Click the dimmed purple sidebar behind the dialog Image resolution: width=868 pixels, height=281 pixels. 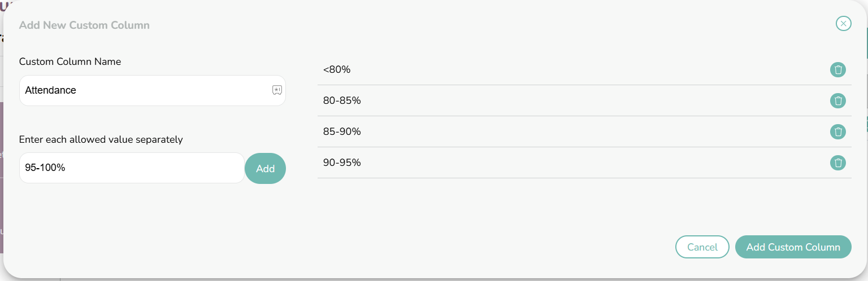pos(2,178)
